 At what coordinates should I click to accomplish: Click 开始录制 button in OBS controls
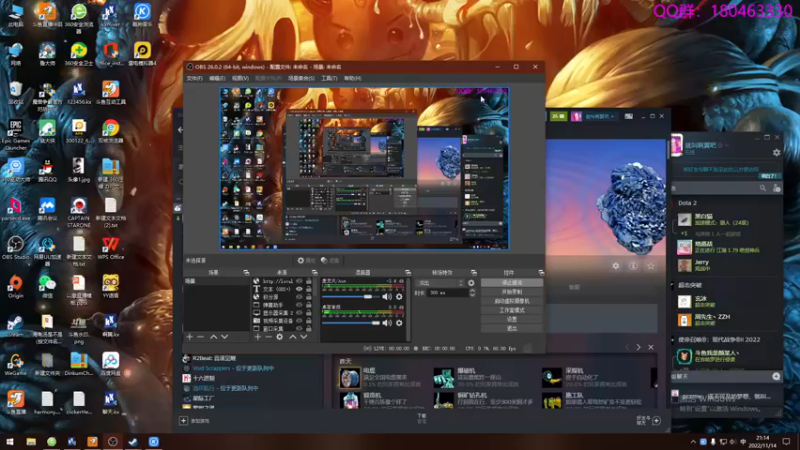512,292
